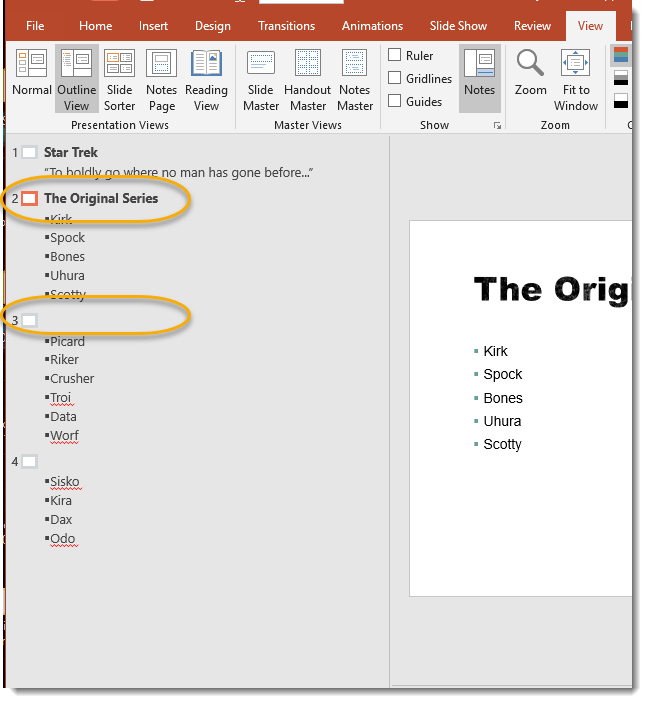
Task: Open the Review tab
Action: click(x=532, y=26)
